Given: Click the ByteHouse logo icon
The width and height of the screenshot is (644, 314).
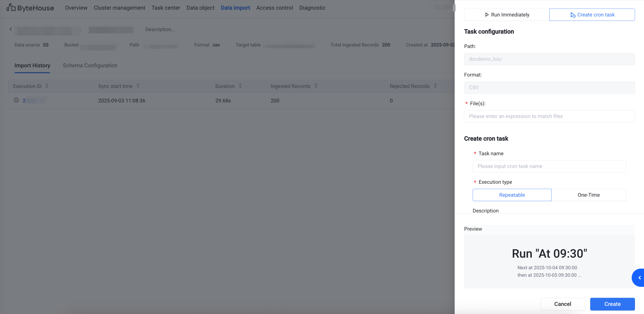Looking at the screenshot, I should pos(11,7).
